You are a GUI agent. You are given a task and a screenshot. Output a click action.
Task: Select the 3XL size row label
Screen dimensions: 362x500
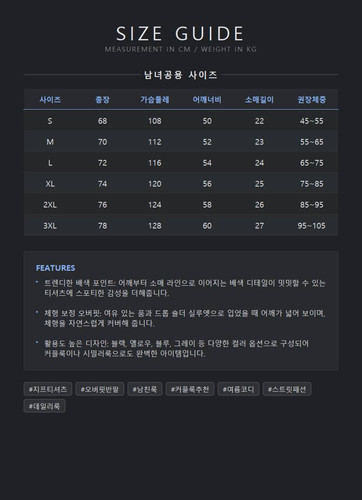pos(50,226)
